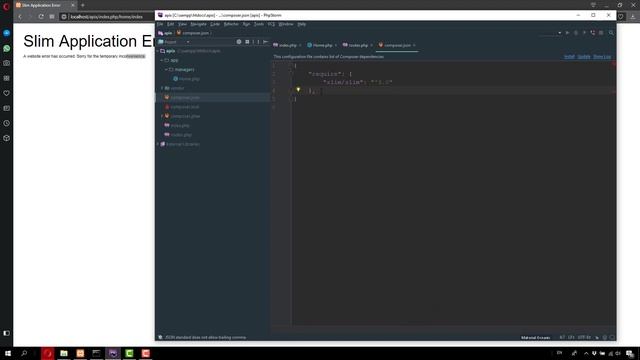Click the hide Project panel icon
The width and height of the screenshot is (640, 360).
265,42
